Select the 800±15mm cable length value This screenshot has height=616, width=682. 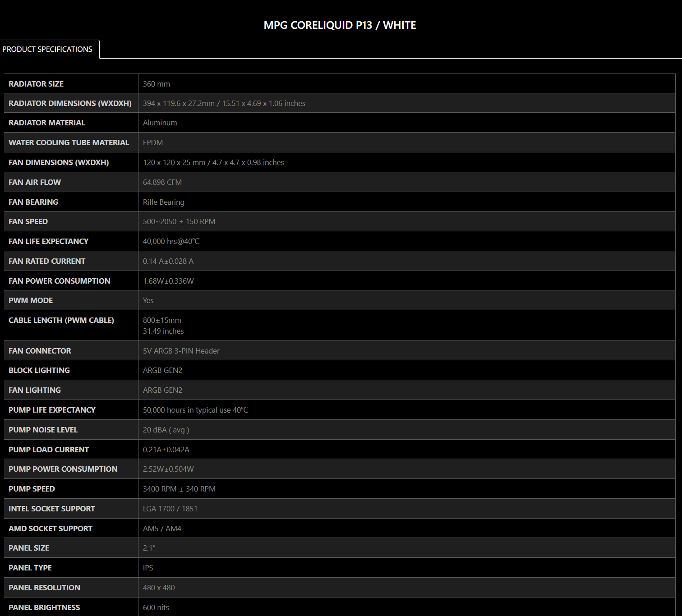tap(162, 320)
